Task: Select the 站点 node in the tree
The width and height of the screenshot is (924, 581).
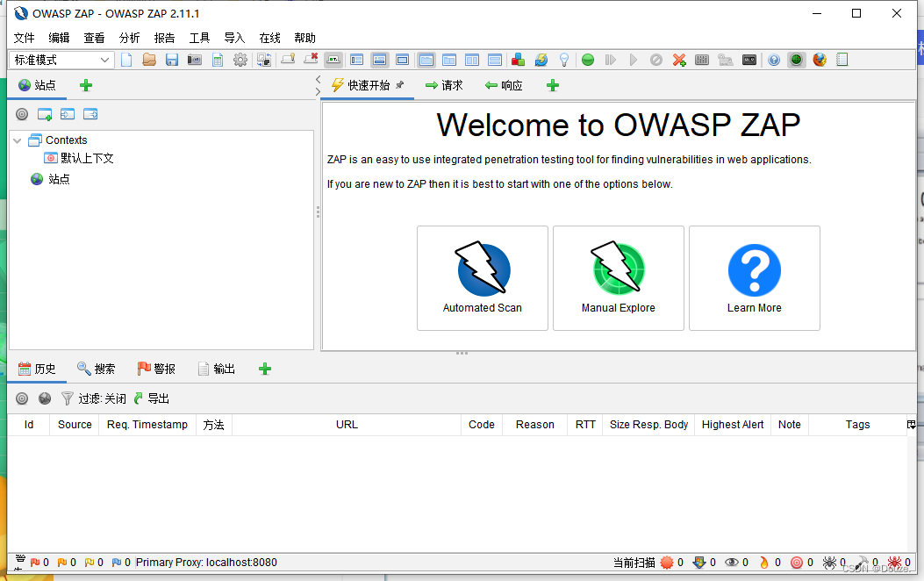Action: 50,178
